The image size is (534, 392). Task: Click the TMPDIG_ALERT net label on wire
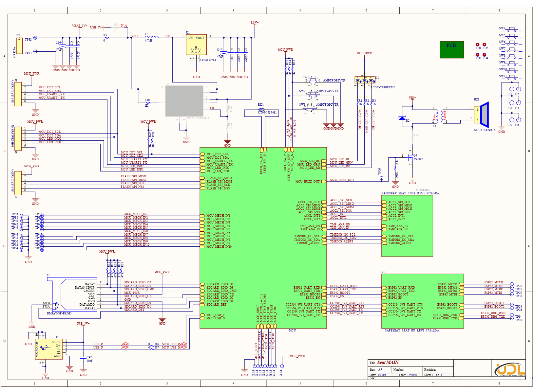tap(342, 241)
